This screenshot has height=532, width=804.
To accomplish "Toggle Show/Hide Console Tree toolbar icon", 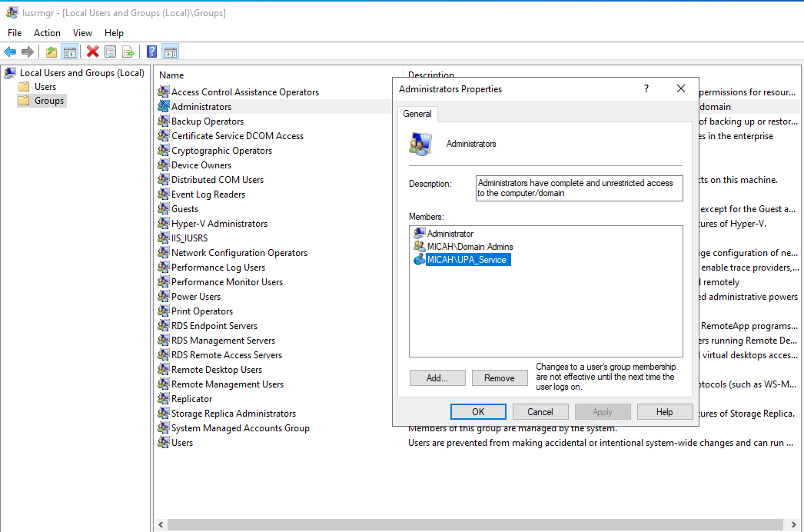I will 69,52.
